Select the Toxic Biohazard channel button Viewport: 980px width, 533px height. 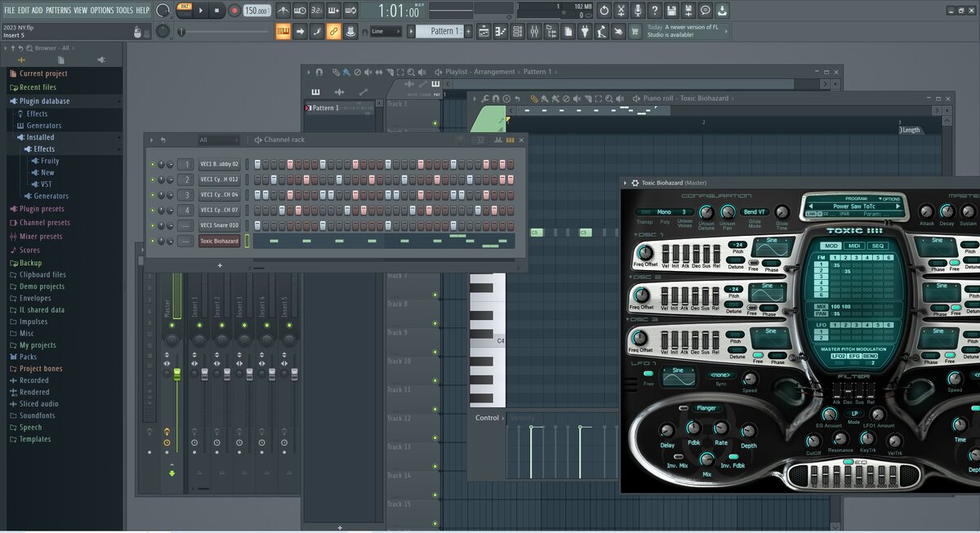coord(220,241)
